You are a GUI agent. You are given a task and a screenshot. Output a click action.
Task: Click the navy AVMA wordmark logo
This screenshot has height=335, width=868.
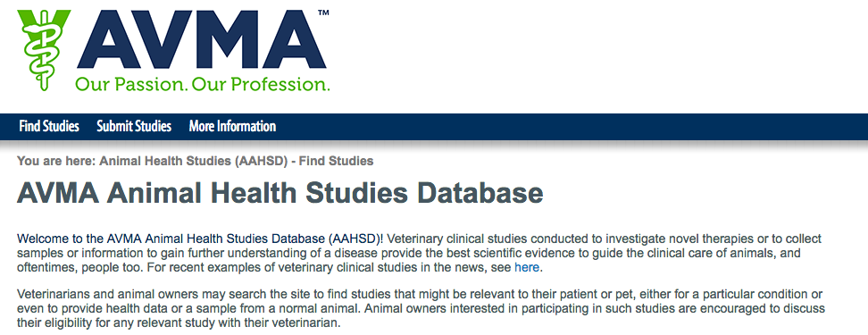[201, 40]
